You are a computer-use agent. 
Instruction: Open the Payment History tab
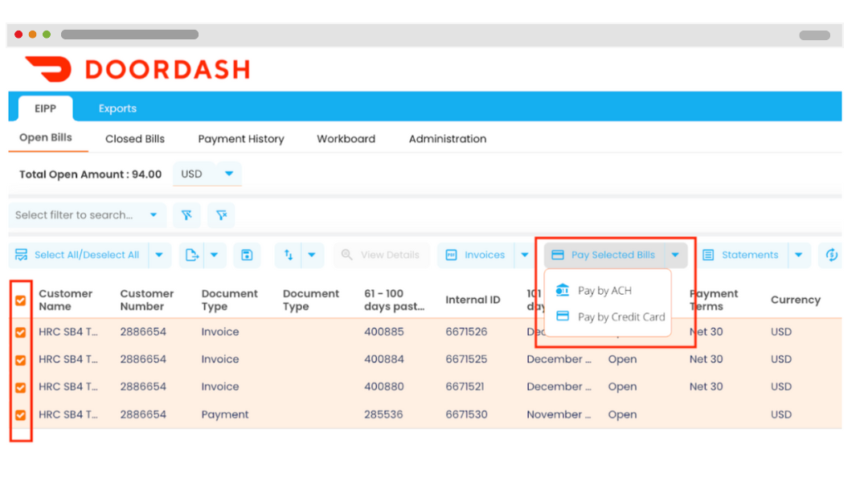241,139
